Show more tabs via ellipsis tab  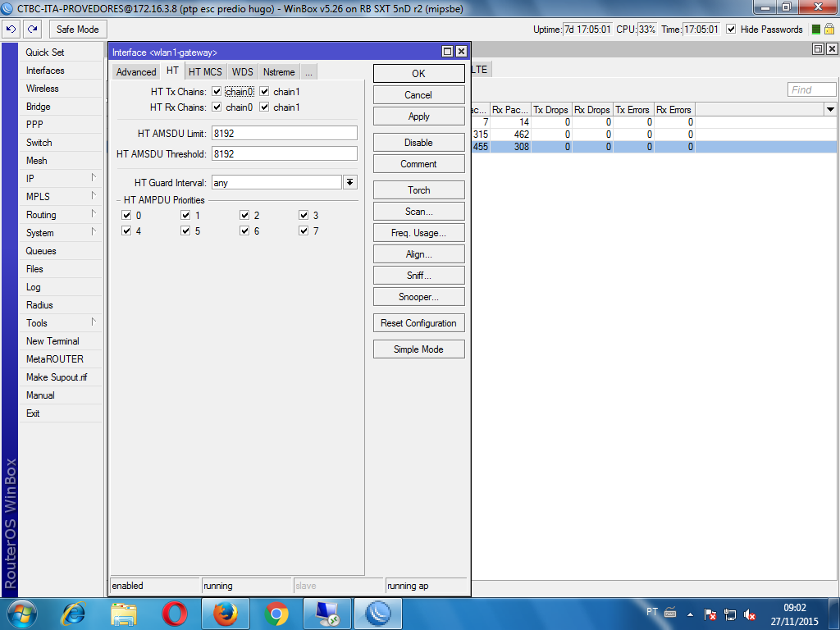point(308,72)
